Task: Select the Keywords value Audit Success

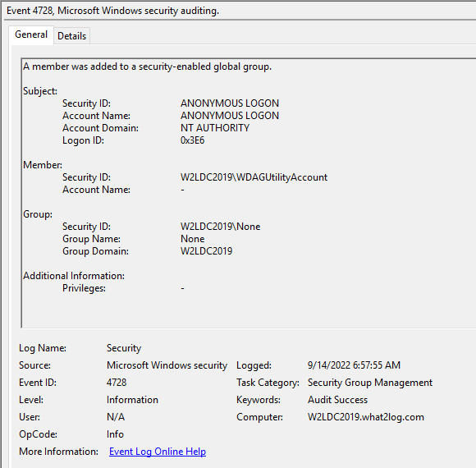Action: (x=337, y=400)
